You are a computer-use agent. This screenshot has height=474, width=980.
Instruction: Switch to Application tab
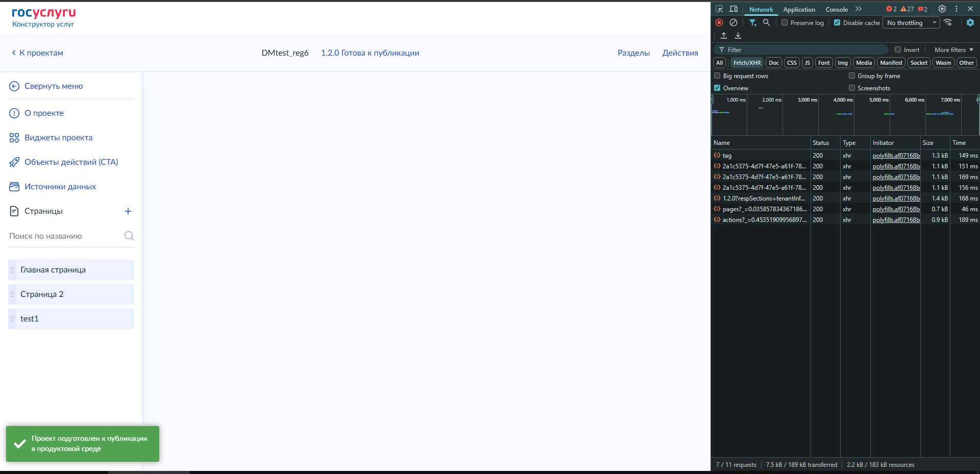[x=799, y=9]
